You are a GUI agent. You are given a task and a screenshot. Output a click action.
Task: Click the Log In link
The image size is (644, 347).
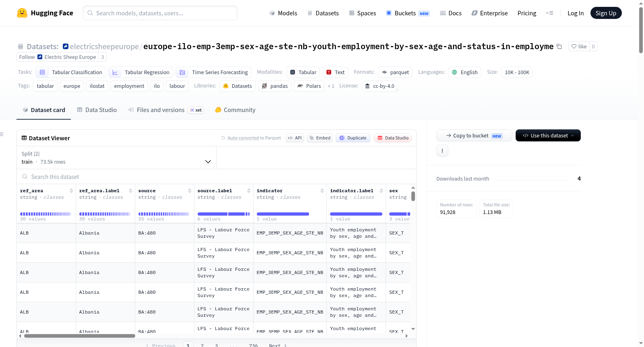576,13
